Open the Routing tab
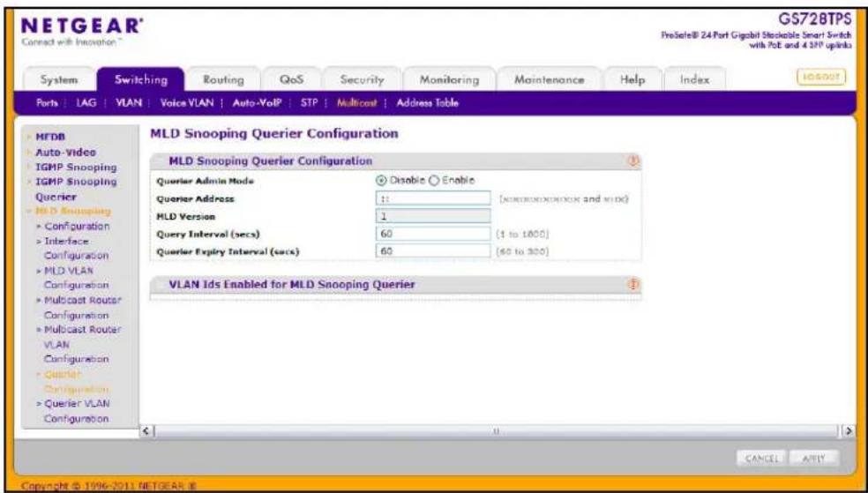The image size is (868, 493). pos(223,79)
